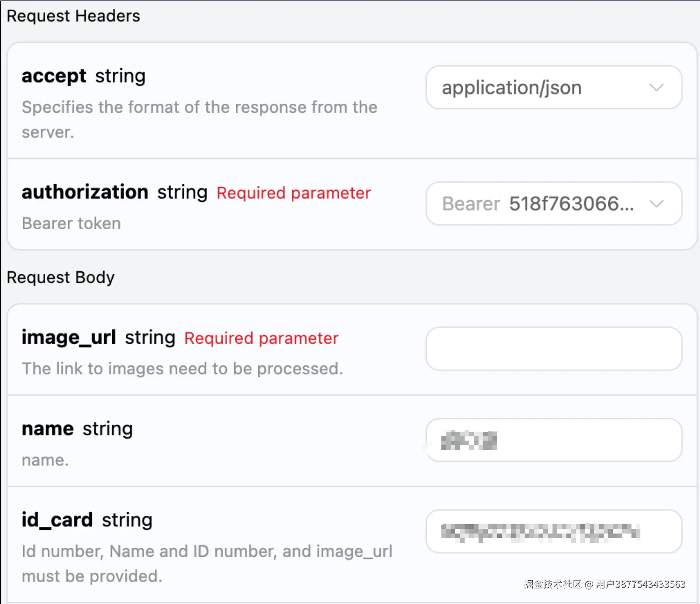The height and width of the screenshot is (604, 700).
Task: Click the bold image_url parameter label
Action: [69, 337]
